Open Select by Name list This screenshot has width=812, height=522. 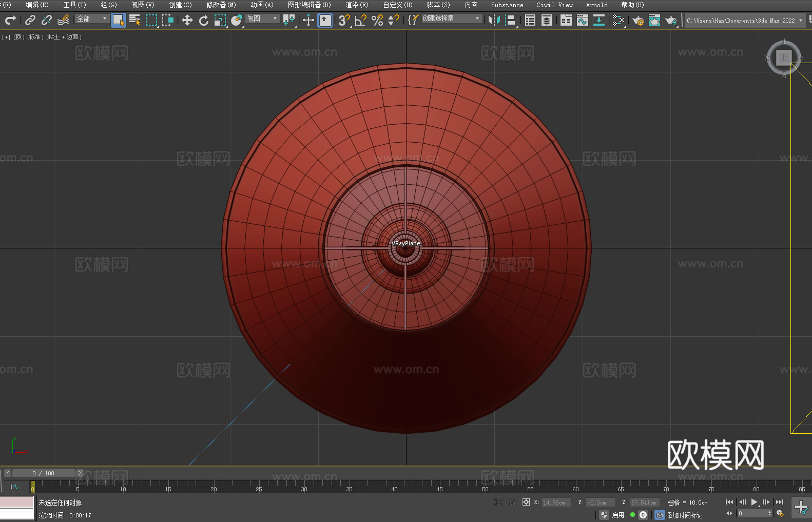point(134,20)
